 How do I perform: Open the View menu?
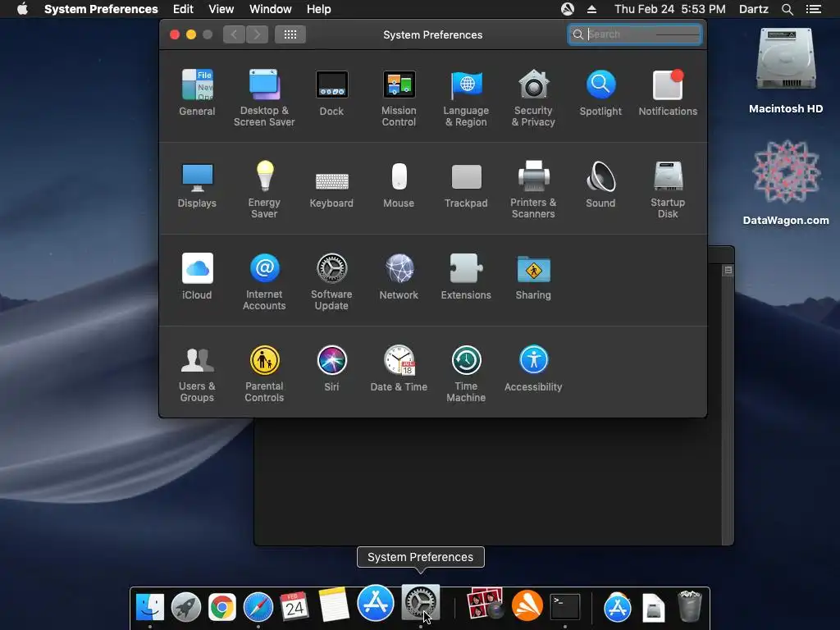click(x=221, y=9)
